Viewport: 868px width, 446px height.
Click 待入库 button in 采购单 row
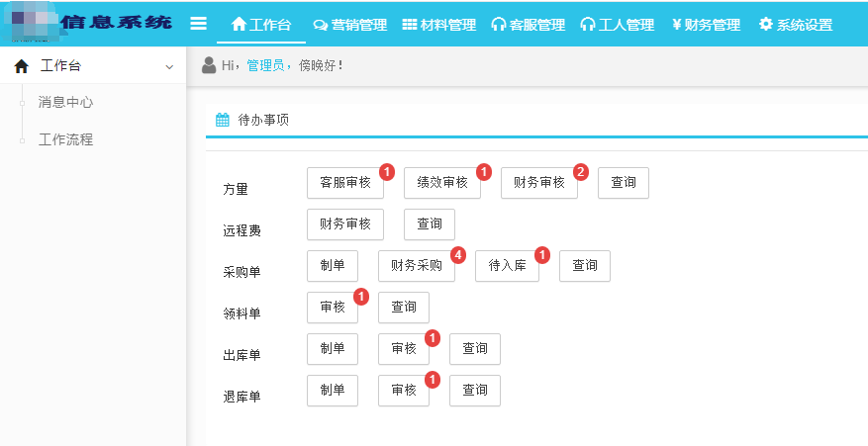click(x=507, y=266)
